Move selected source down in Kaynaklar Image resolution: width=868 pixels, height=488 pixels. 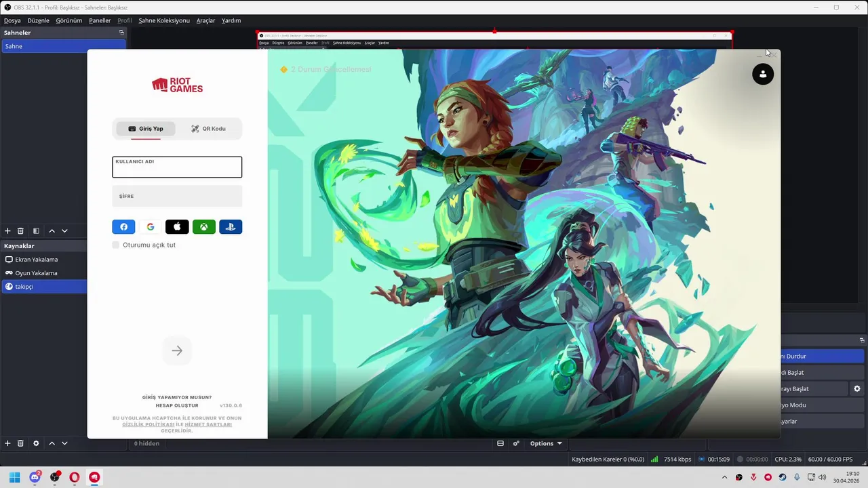64,443
